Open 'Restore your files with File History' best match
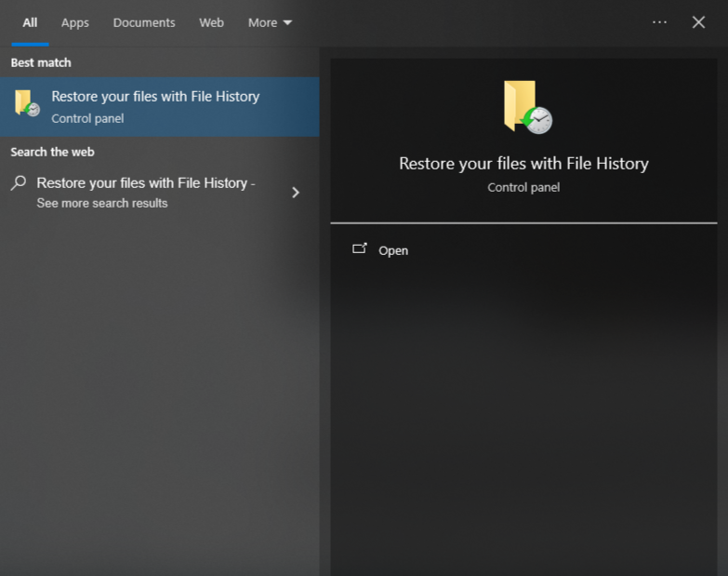 160,107
